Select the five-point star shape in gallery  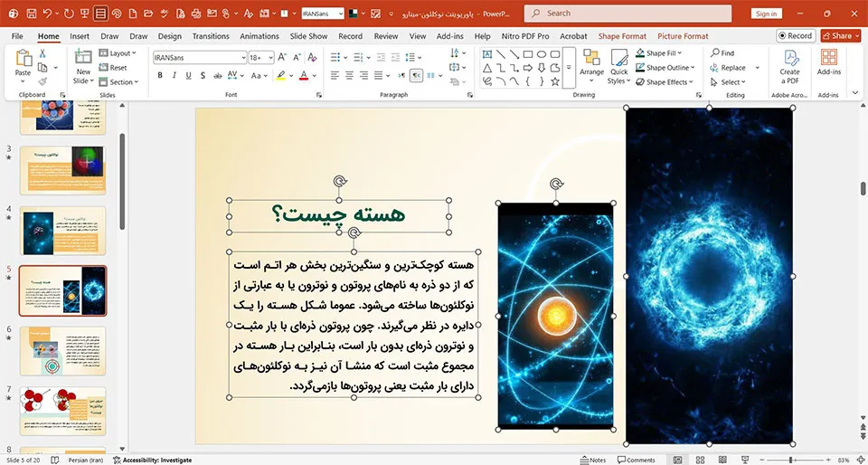[x=554, y=82]
